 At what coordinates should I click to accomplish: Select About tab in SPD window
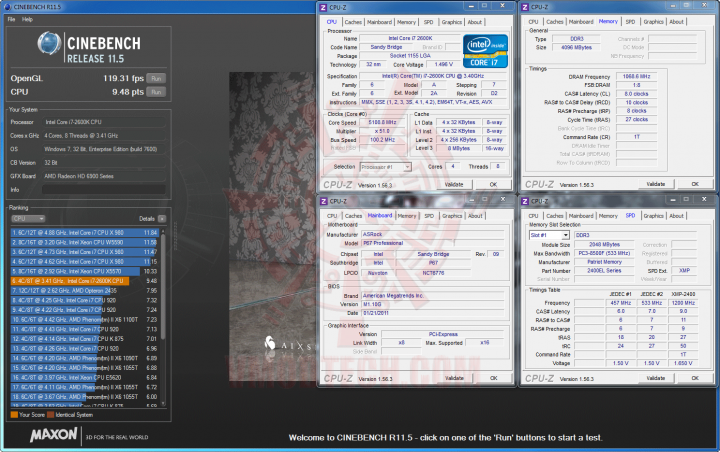tap(676, 216)
